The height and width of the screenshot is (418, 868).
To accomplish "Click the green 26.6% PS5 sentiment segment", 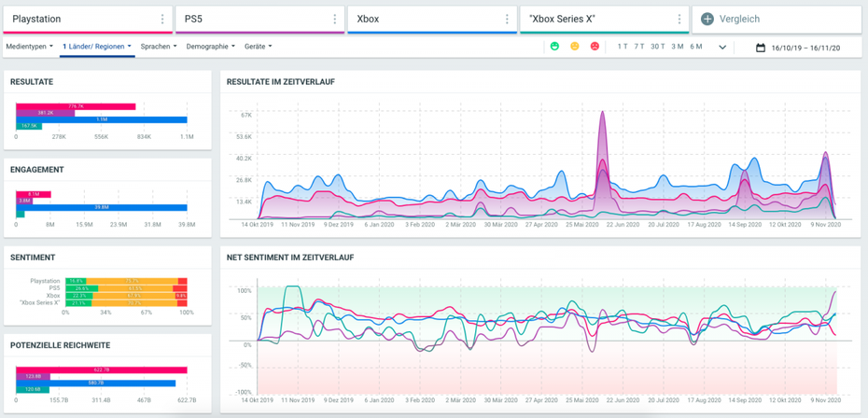I will click(82, 288).
